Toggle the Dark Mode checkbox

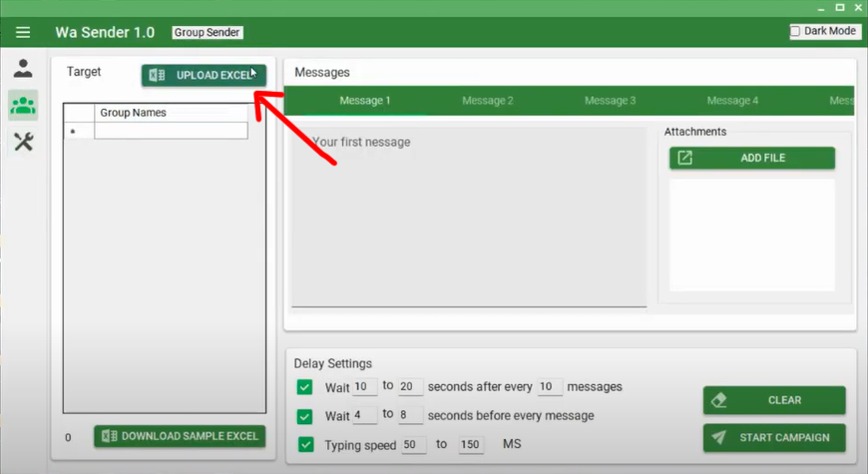point(795,31)
